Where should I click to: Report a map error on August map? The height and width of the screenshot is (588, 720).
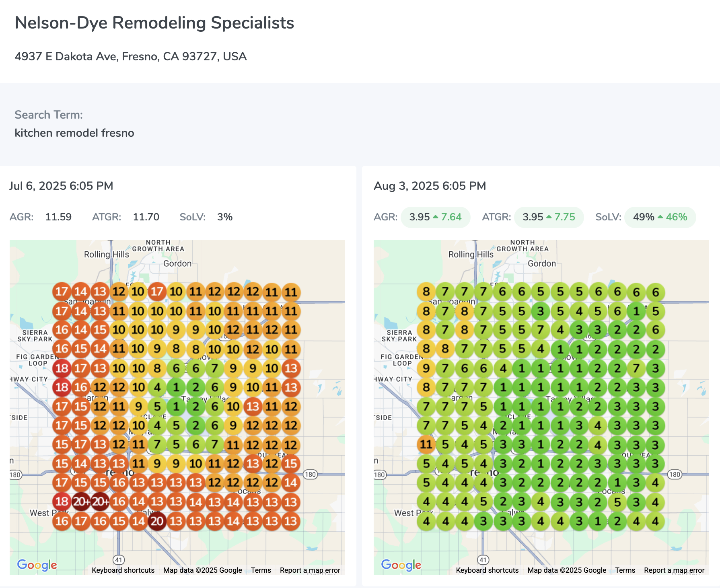click(674, 570)
